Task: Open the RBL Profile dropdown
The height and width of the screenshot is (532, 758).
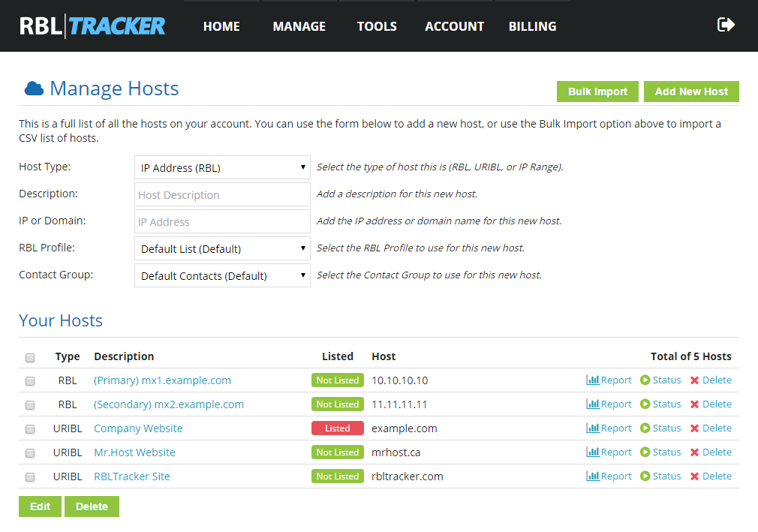Action: [222, 249]
